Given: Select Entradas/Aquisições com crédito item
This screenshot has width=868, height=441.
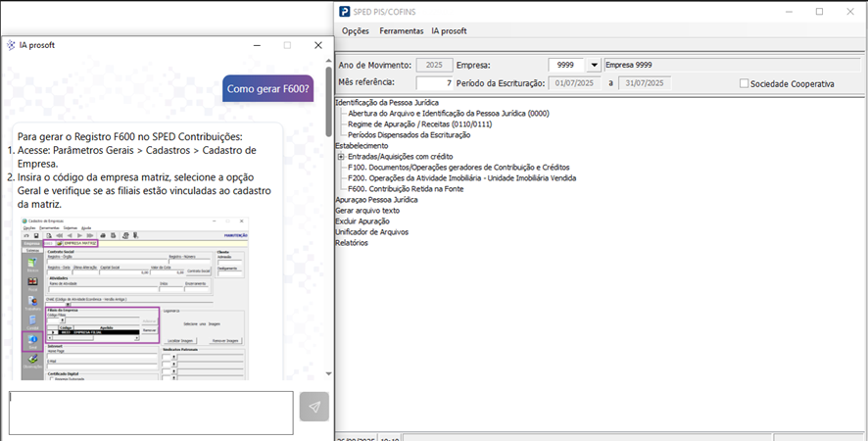Looking at the screenshot, I should (x=401, y=157).
